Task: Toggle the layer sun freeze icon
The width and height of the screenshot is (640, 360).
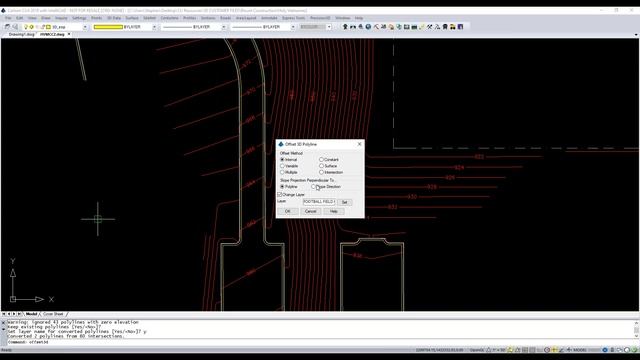Action: click(x=31, y=27)
